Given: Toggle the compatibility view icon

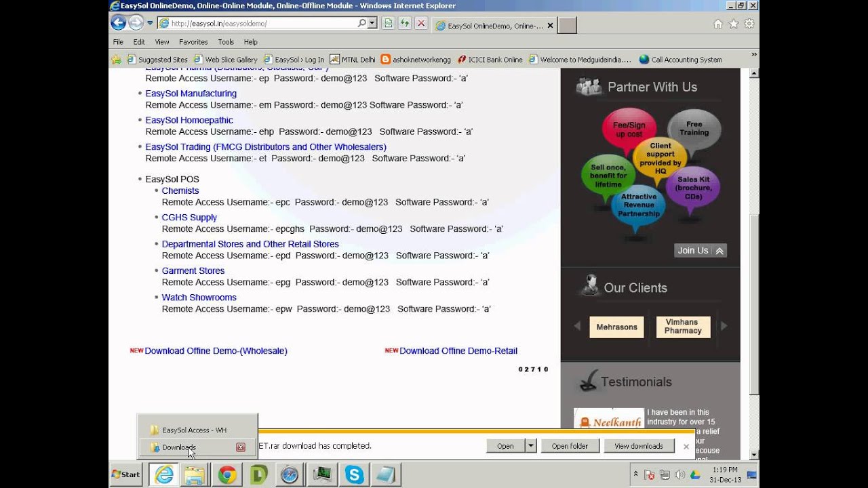Looking at the screenshot, I should tap(388, 23).
